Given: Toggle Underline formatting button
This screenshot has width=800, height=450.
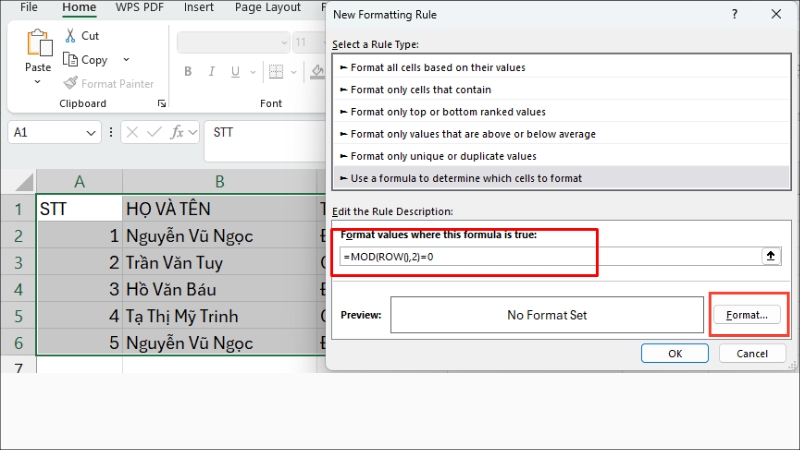Looking at the screenshot, I should pos(235,71).
